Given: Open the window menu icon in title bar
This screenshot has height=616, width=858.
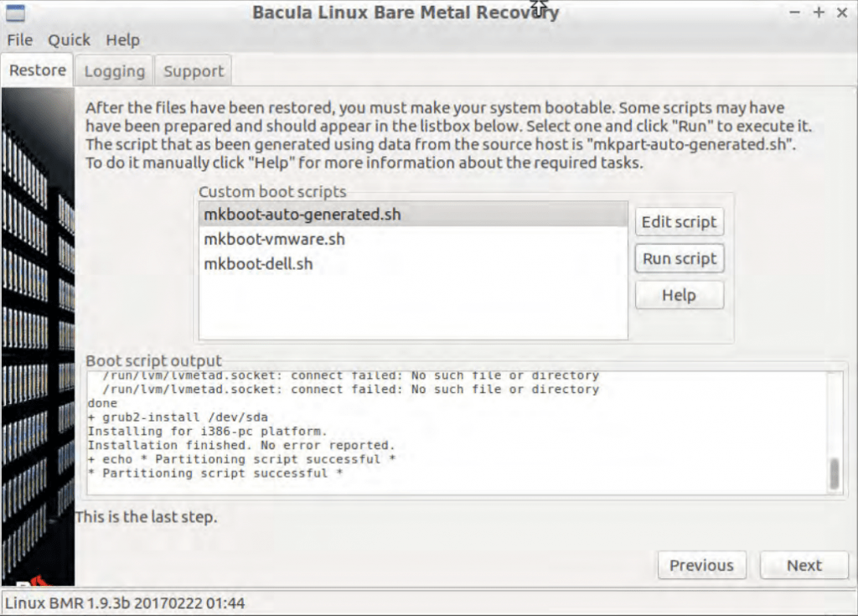Looking at the screenshot, I should (x=14, y=13).
